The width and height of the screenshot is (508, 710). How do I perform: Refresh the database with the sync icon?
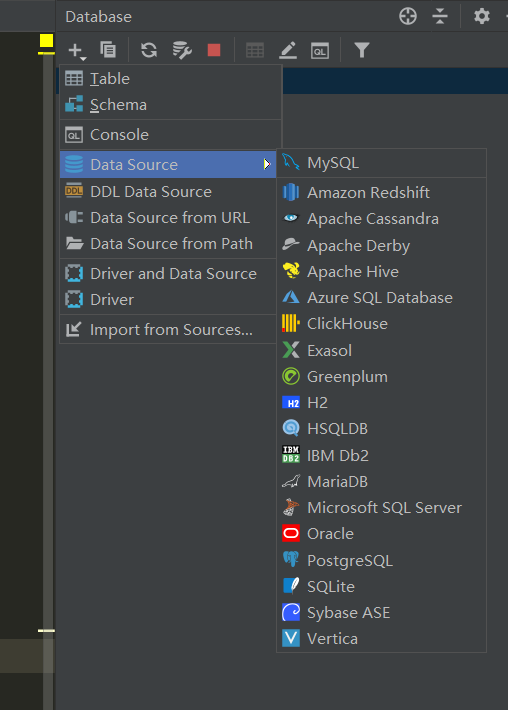pos(149,50)
